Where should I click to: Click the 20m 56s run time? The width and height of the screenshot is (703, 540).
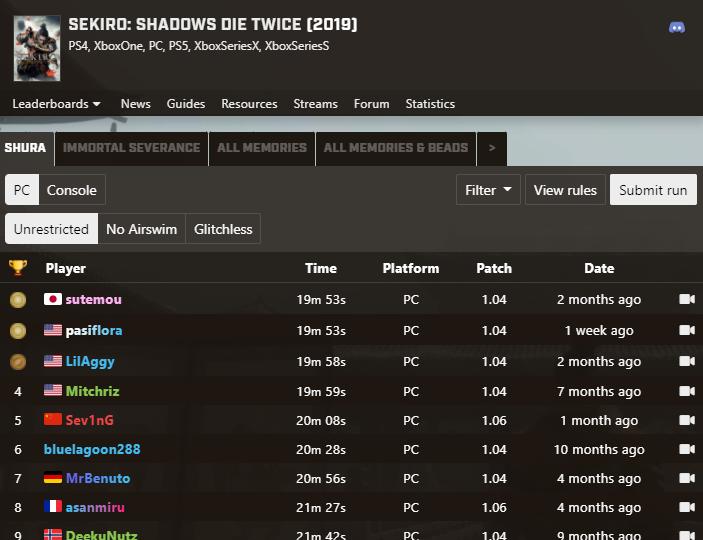(x=321, y=479)
